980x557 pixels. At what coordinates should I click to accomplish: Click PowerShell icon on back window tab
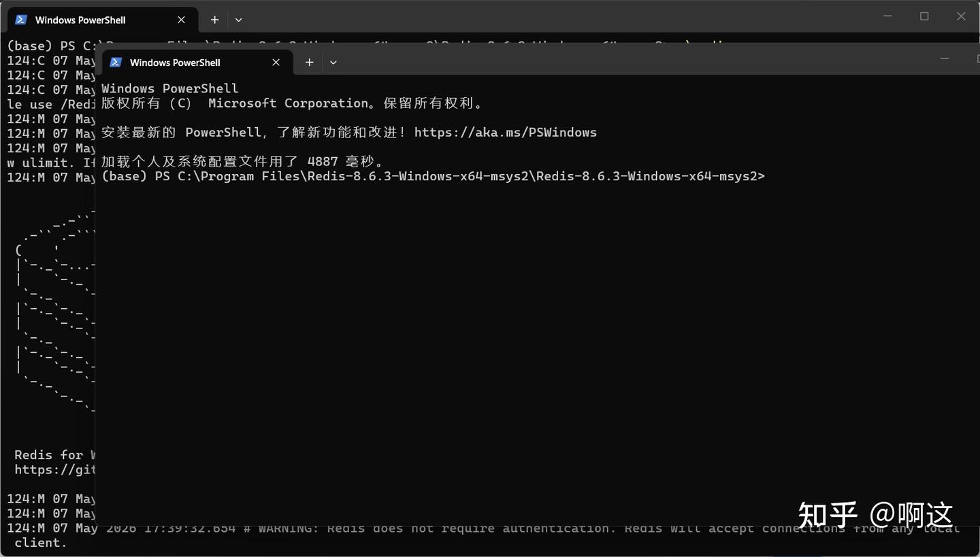(21, 20)
